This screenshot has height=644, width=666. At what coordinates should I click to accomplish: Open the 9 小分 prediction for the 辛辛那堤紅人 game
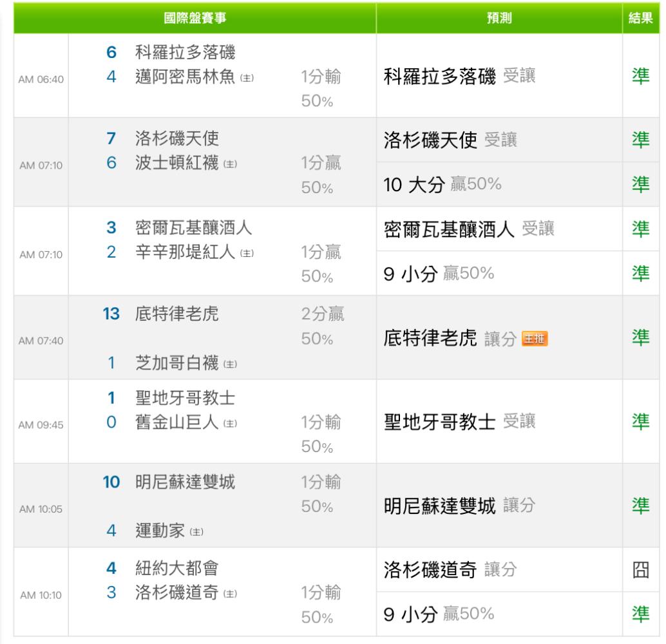(x=439, y=274)
